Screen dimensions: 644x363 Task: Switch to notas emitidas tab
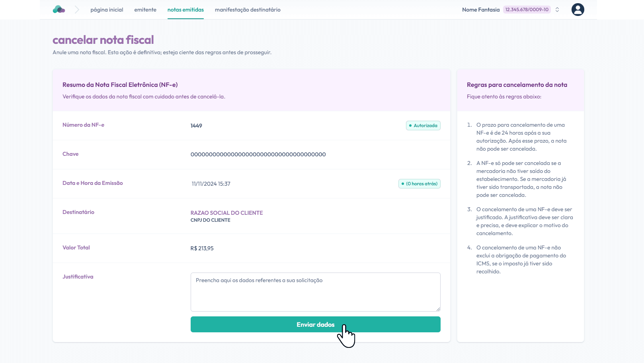[x=185, y=10]
